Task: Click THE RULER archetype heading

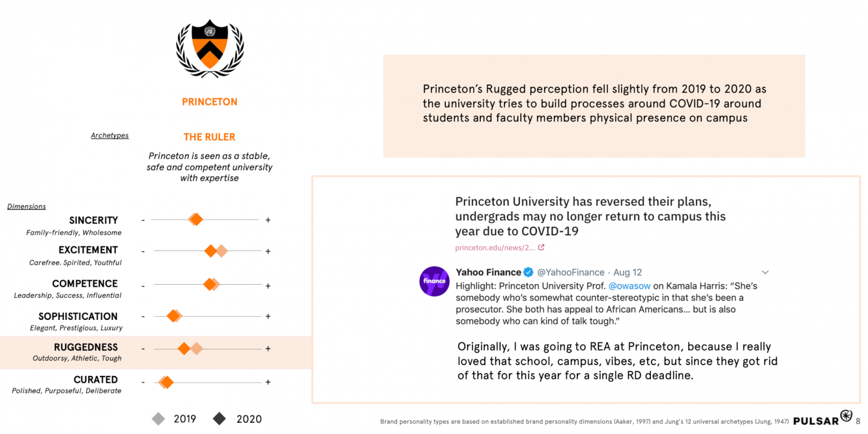Action: pos(209,137)
